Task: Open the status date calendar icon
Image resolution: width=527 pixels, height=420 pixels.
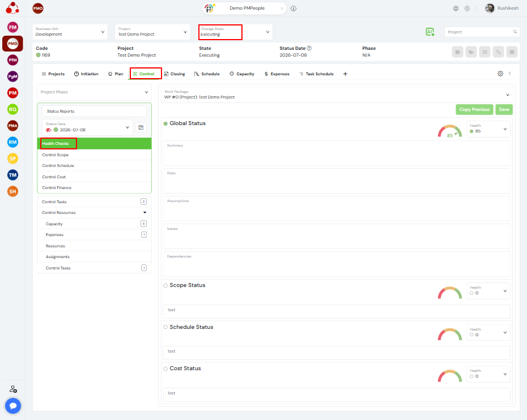Action: [x=141, y=127]
